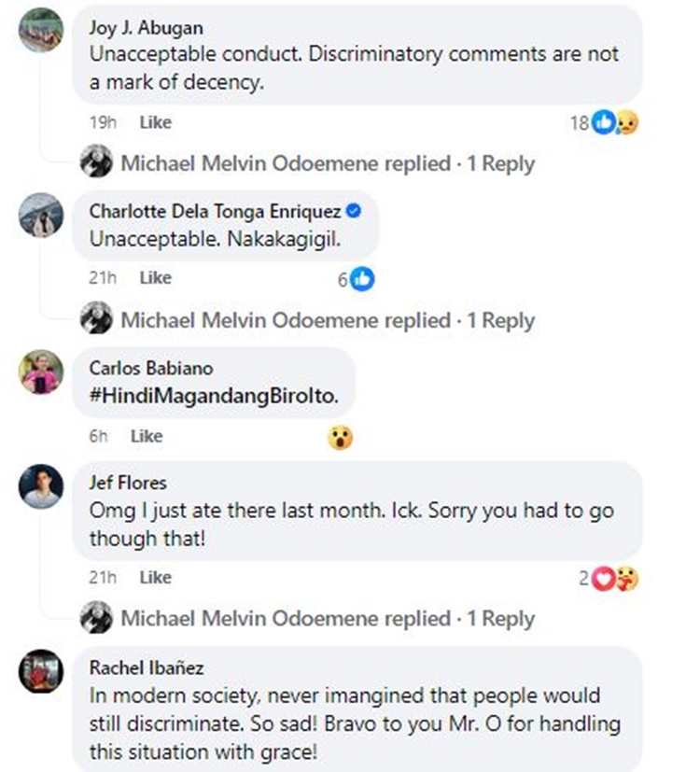
Task: Click the thumbs-up reaction on Charlotte's comment
Action: pos(362,278)
